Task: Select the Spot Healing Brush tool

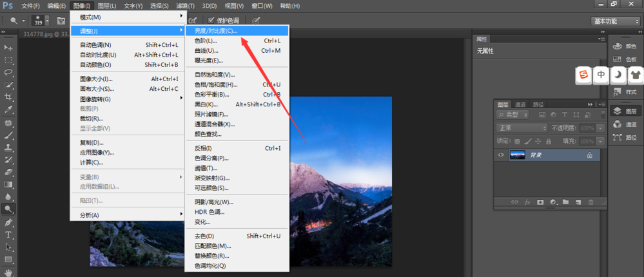Action: [x=8, y=122]
